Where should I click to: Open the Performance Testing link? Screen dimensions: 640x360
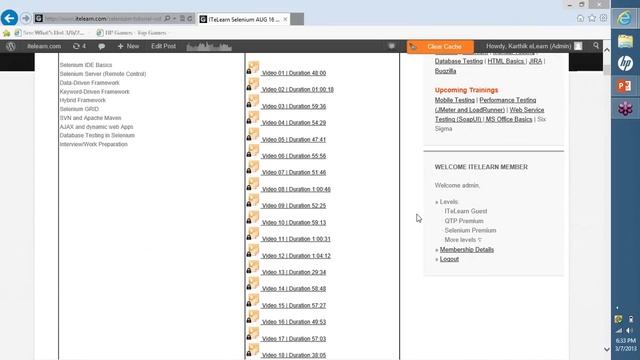(x=508, y=100)
